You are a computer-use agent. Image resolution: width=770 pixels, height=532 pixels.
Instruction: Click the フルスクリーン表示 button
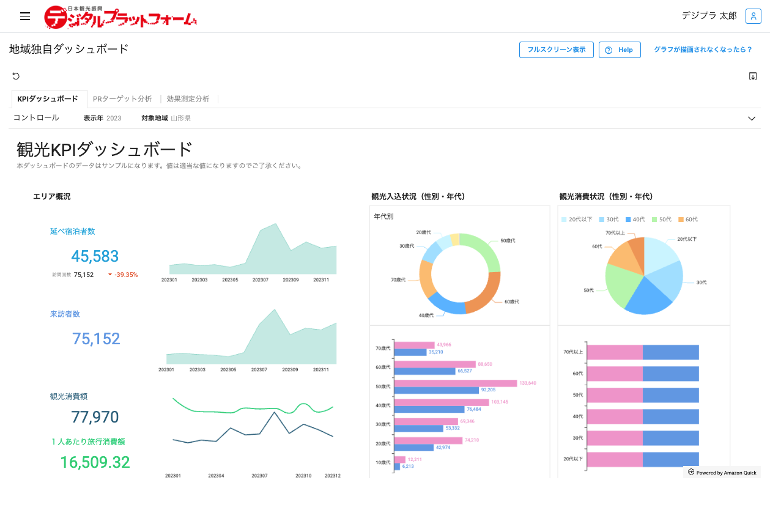tap(557, 50)
